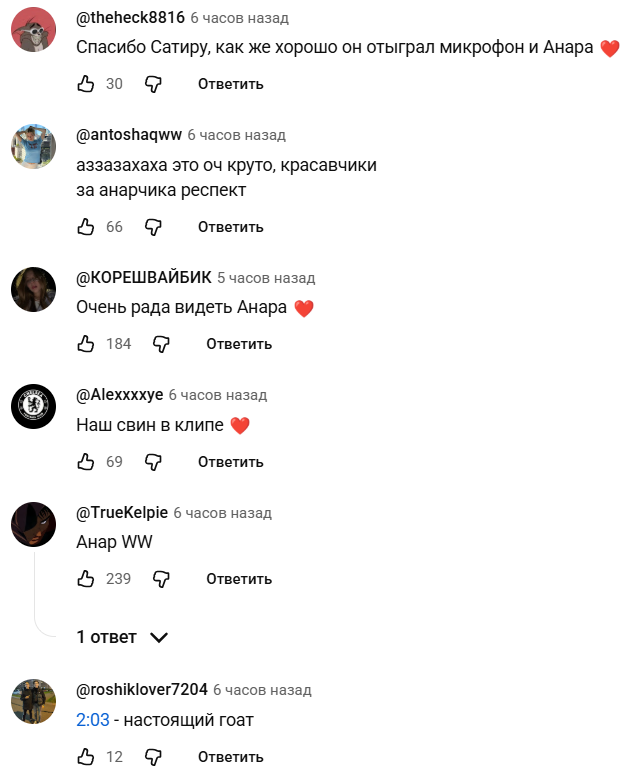Like the @roshiklover7204 comment
Viewport: 631px width, 778px height.
click(x=86, y=757)
